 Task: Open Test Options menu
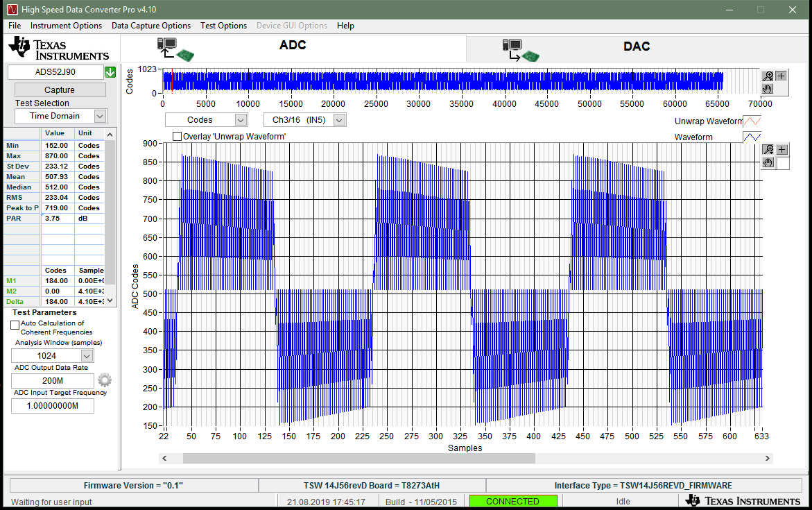click(223, 26)
